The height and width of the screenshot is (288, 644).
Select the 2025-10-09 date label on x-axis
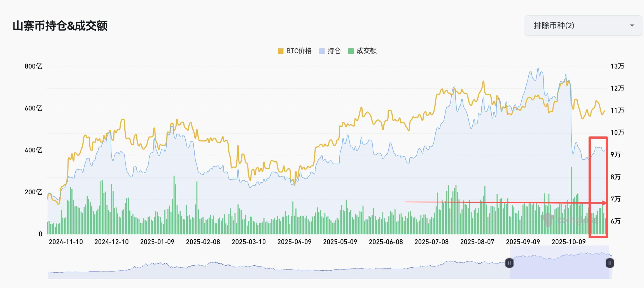[x=568, y=242]
